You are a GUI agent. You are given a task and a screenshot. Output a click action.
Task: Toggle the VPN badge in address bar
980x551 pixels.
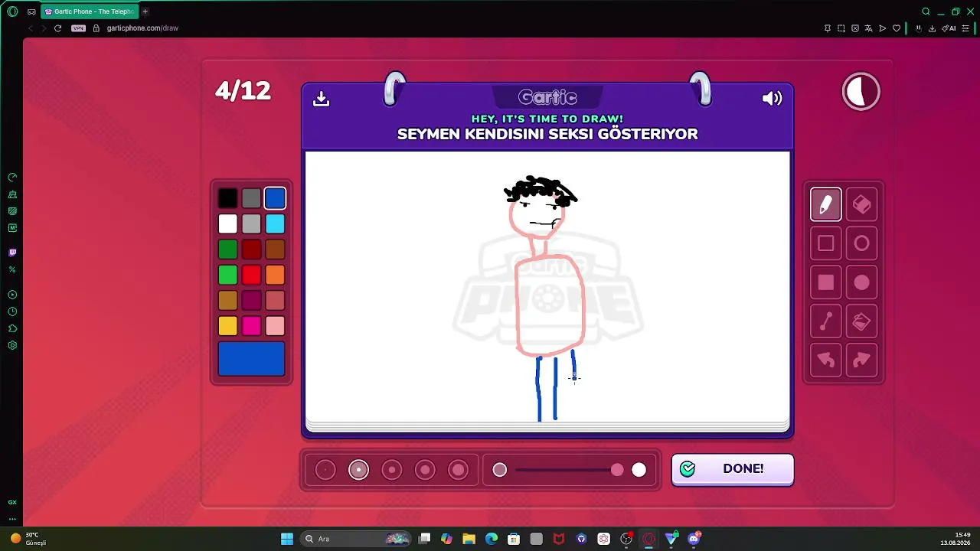tap(78, 28)
